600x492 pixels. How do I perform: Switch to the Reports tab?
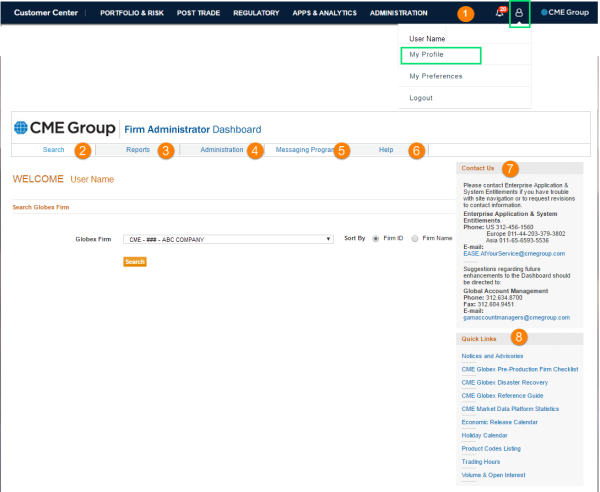click(x=138, y=150)
